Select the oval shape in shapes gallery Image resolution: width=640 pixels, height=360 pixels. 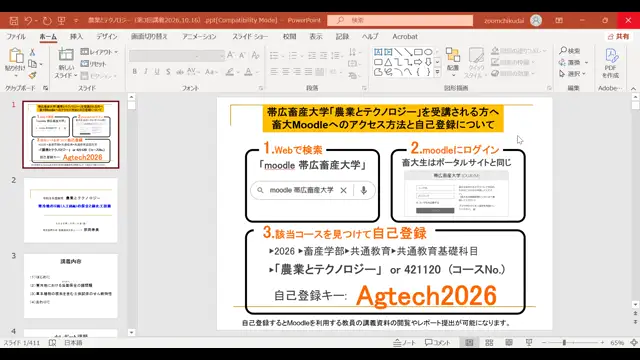pyautogui.click(x=428, y=52)
